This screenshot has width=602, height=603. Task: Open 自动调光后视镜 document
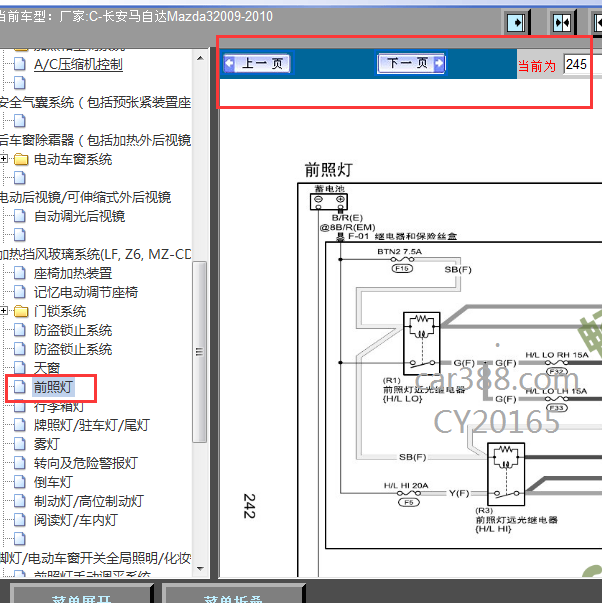coord(79,216)
